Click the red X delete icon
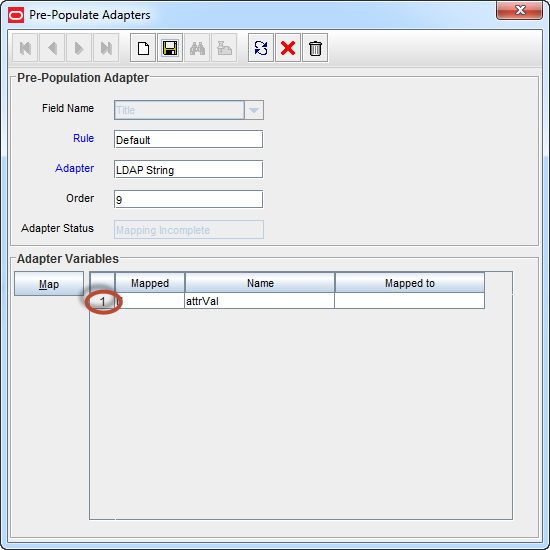The width and height of the screenshot is (550, 550). (288, 48)
